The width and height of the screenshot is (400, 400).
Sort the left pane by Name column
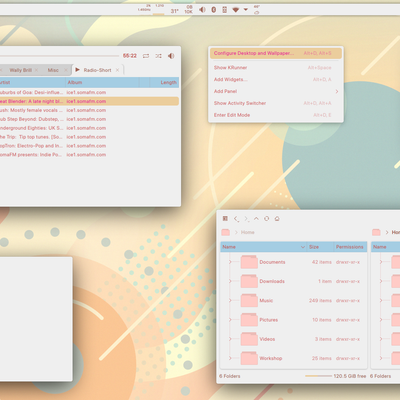click(263, 247)
